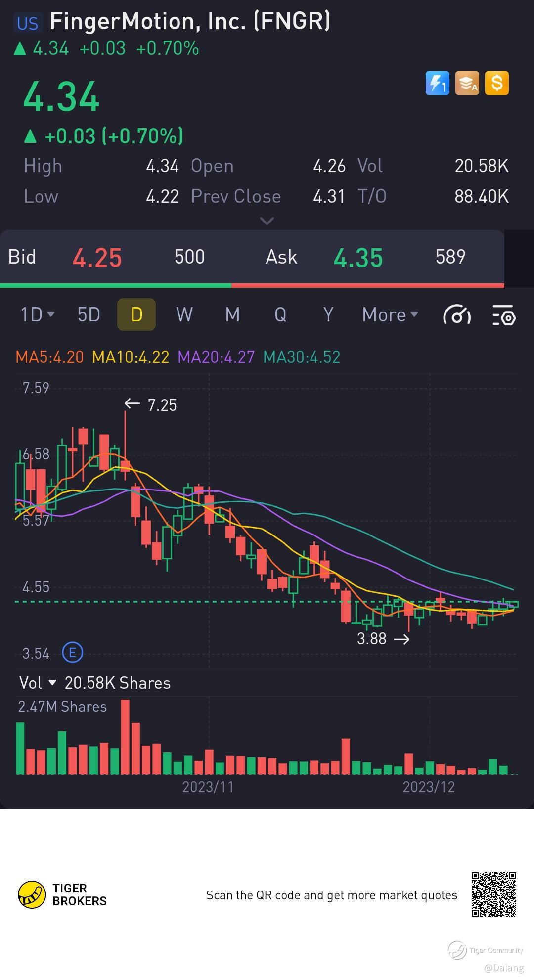This screenshot has height=980, width=534.
Task: Tap the 2.47M Shares axis label
Action: (x=62, y=707)
